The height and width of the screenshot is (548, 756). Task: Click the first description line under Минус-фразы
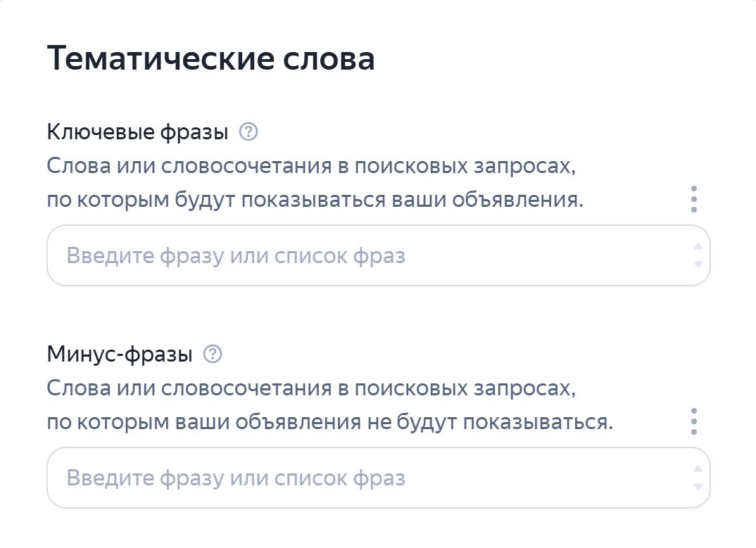tap(311, 388)
